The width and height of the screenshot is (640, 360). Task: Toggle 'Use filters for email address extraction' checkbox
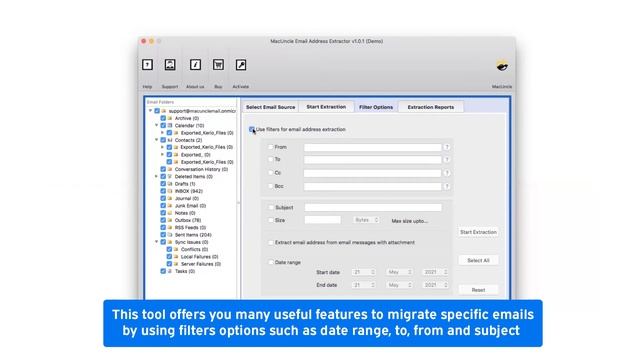(x=252, y=129)
